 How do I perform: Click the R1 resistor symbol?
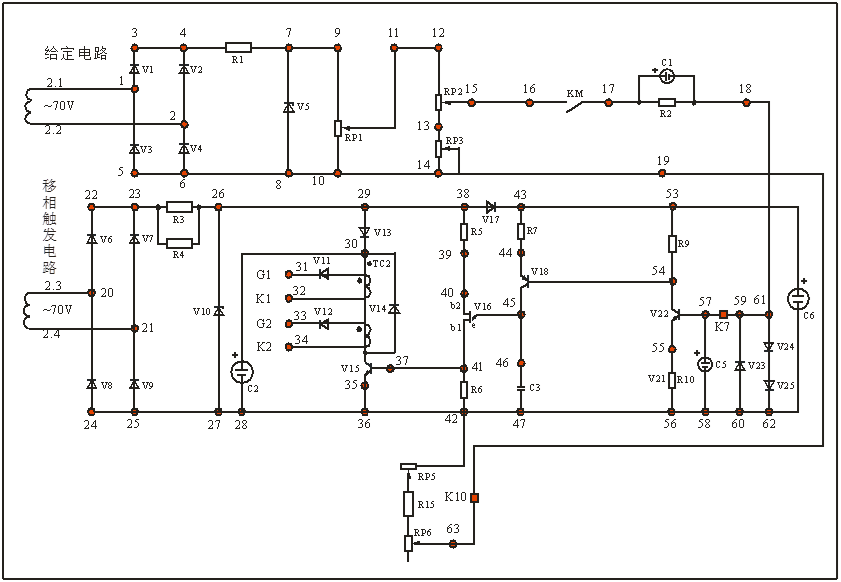click(238, 47)
